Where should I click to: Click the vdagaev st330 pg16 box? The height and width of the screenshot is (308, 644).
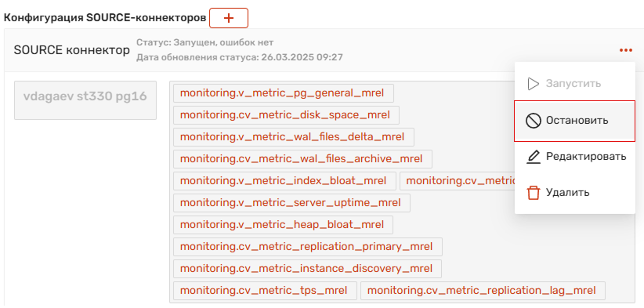click(85, 100)
